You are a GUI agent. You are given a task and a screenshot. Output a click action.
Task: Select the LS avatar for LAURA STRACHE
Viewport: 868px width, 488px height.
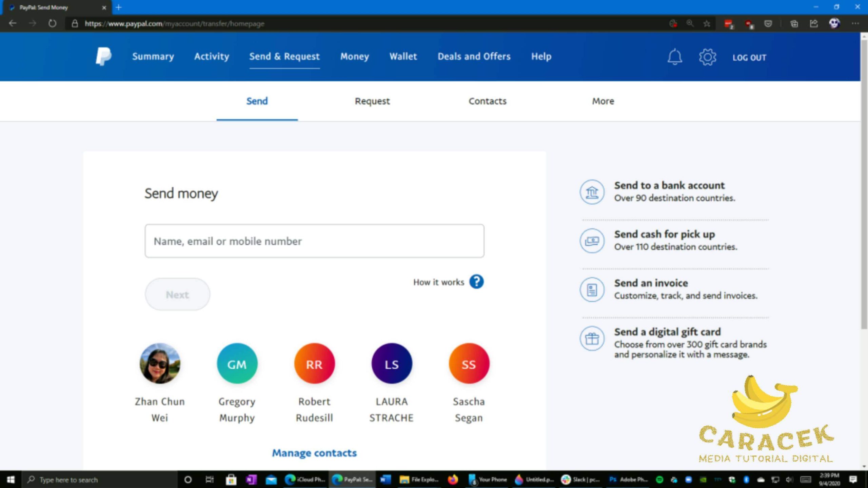(x=392, y=363)
